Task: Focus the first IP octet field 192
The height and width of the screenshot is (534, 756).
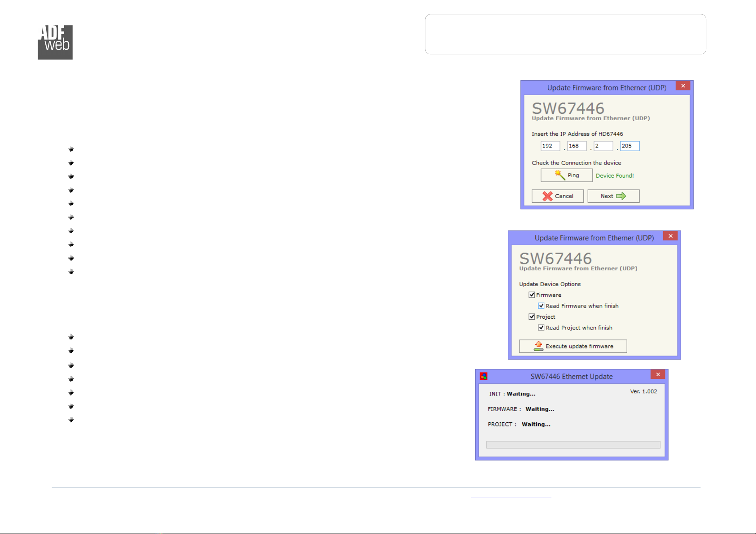Action: [x=550, y=146]
